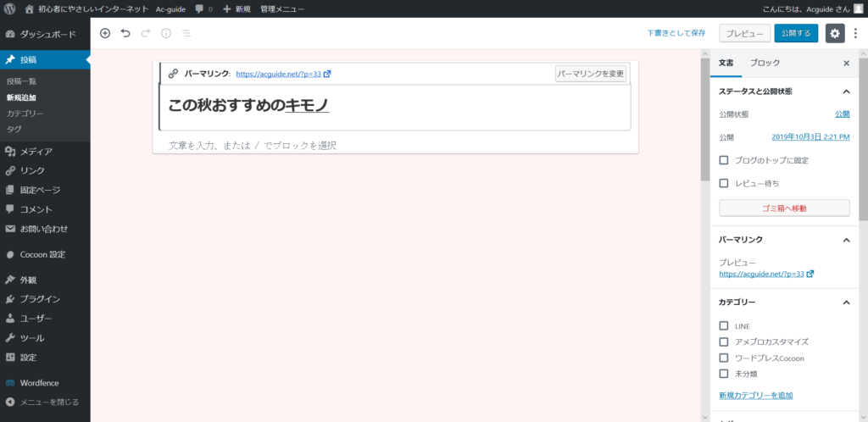The width and height of the screenshot is (868, 422).
Task: Toggle レビュー待ち checkbox
Action: [724, 183]
